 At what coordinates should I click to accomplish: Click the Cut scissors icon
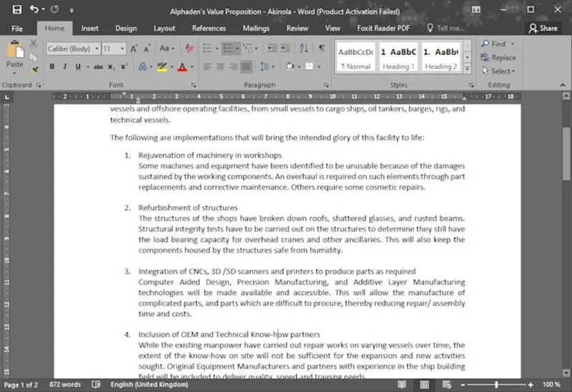pyautogui.click(x=34, y=44)
